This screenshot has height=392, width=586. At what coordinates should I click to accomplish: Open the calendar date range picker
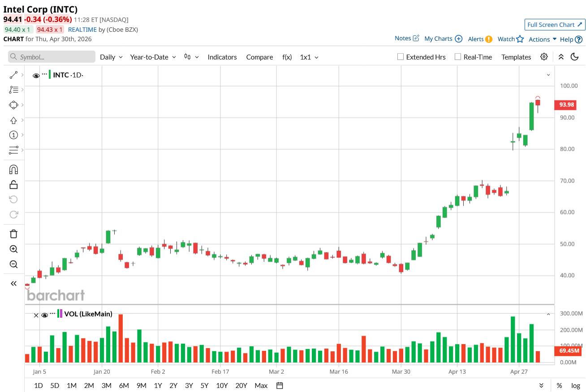pyautogui.click(x=280, y=385)
